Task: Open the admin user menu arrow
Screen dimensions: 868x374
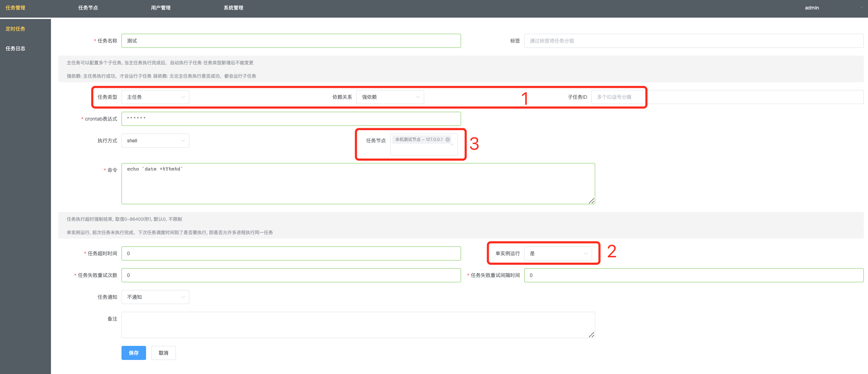Action: (x=861, y=7)
